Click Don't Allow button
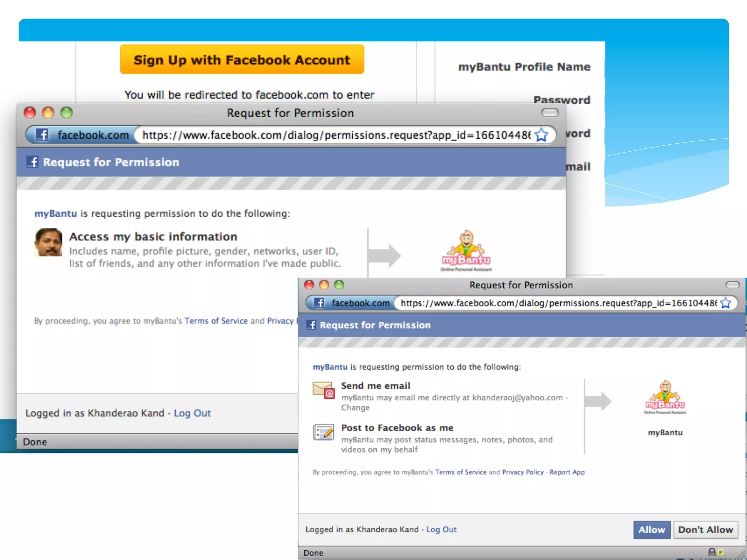Viewport: 747px width, 560px height. pos(705,529)
